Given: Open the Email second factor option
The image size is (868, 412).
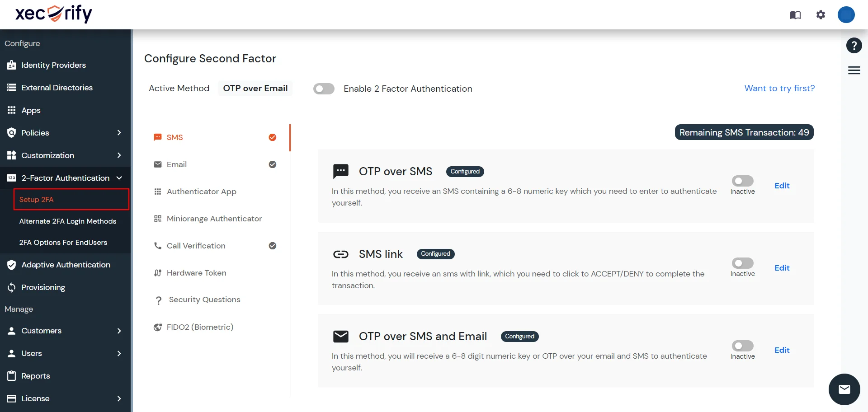Looking at the screenshot, I should click(177, 164).
